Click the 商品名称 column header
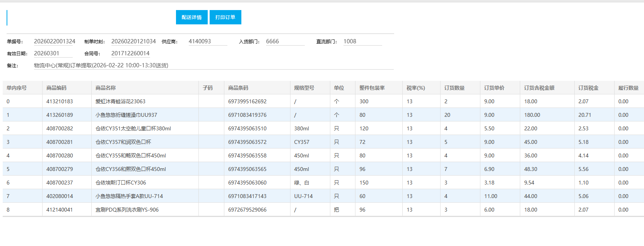 (106, 88)
